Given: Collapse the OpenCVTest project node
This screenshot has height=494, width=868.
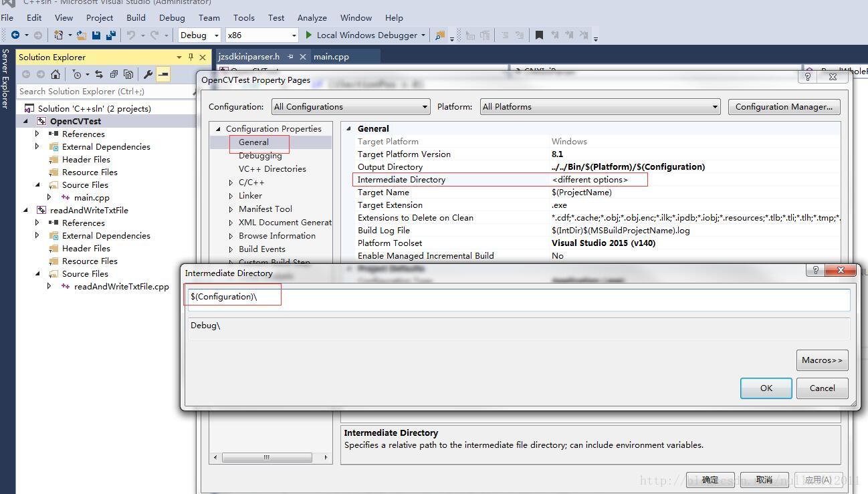Looking at the screenshot, I should (26, 122).
